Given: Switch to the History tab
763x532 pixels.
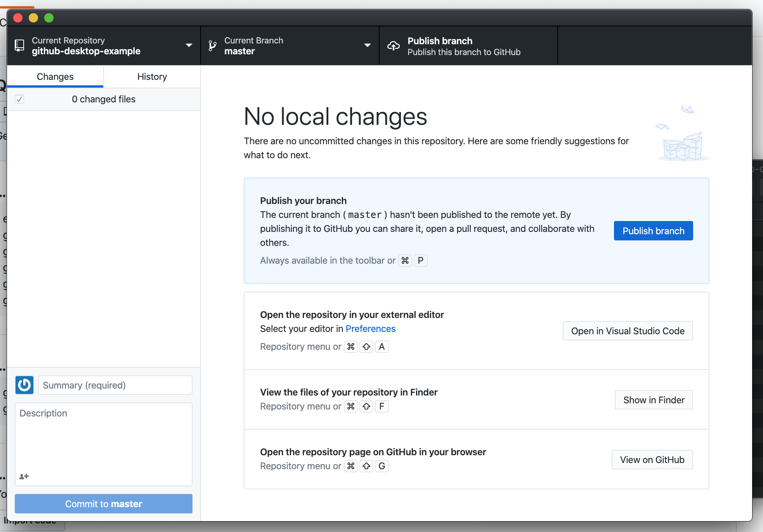Looking at the screenshot, I should click(x=152, y=76).
